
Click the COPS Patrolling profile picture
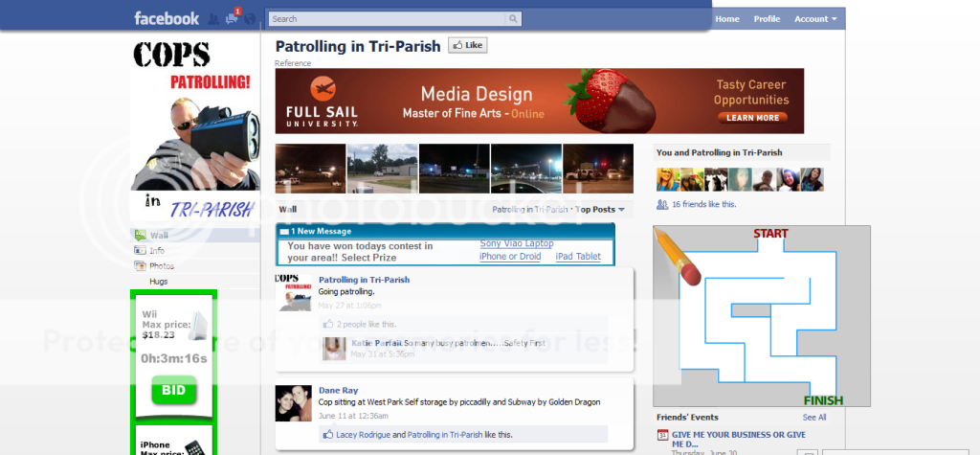point(195,131)
